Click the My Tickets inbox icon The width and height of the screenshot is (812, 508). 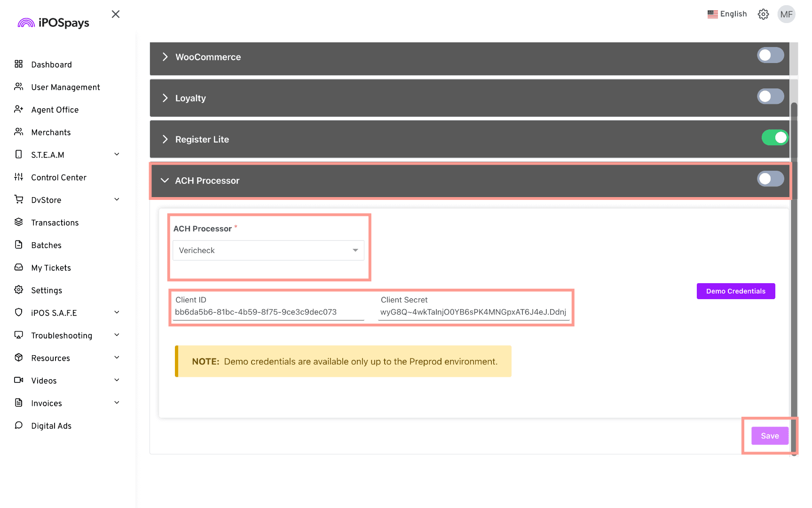click(19, 267)
